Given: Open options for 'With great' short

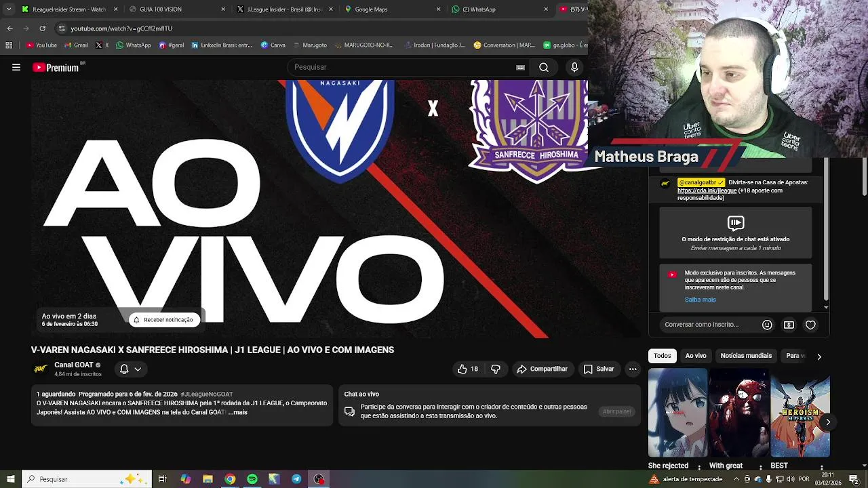Looking at the screenshot, I should point(760,467).
